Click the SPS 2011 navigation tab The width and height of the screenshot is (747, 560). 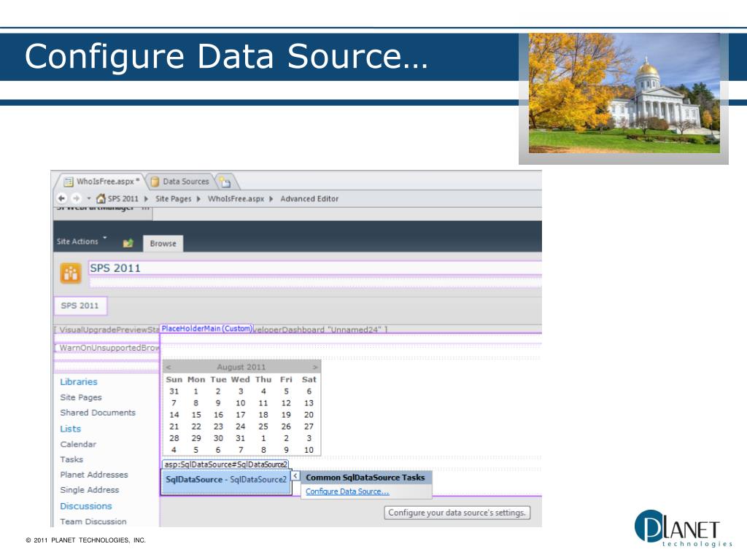coord(80,306)
